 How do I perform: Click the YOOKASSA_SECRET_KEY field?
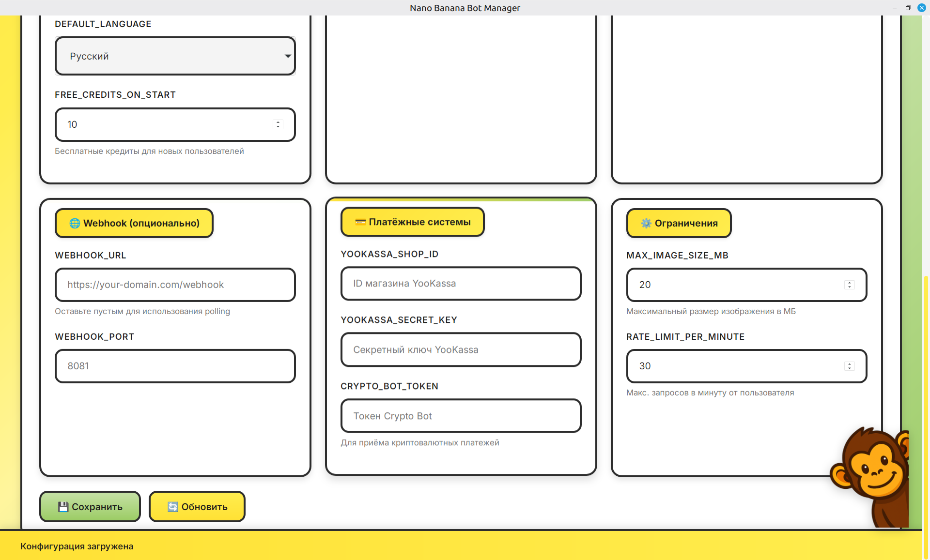pyautogui.click(x=461, y=349)
